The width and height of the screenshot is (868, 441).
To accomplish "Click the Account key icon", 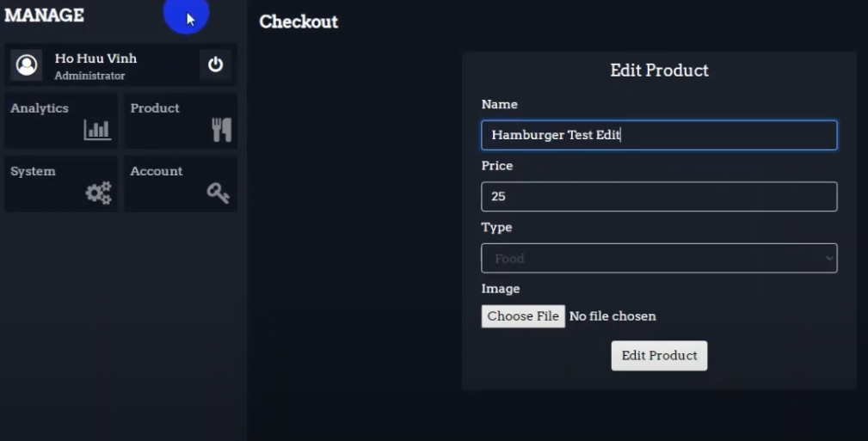I will 218,193.
